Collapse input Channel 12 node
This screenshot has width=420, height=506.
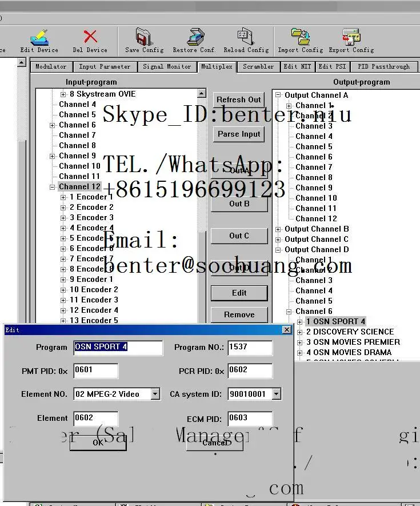52,187
